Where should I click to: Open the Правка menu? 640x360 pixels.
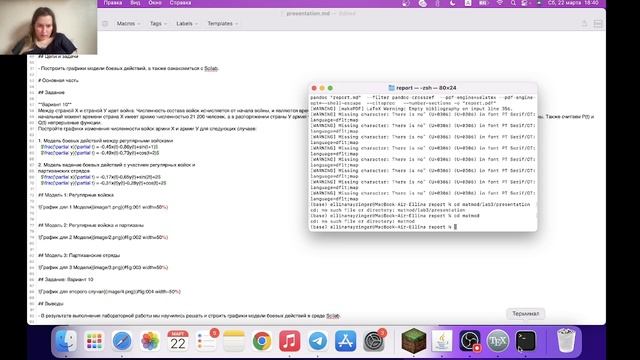(113, 3)
